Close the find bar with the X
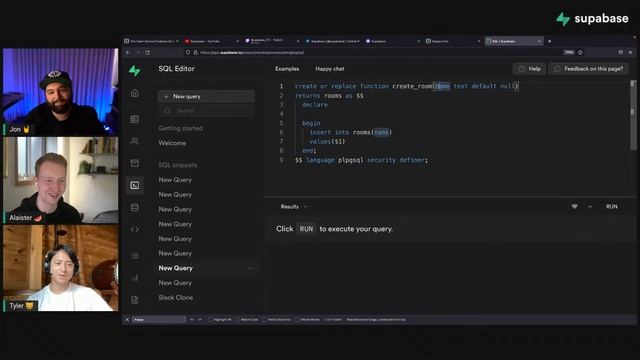 click(127, 320)
